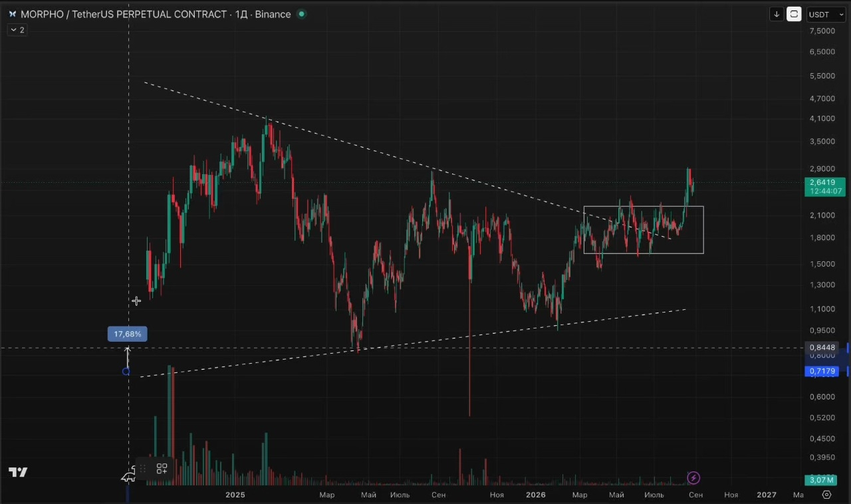Click the 17,68% measurement label
Image resolution: width=851 pixels, height=504 pixels.
coord(128,334)
